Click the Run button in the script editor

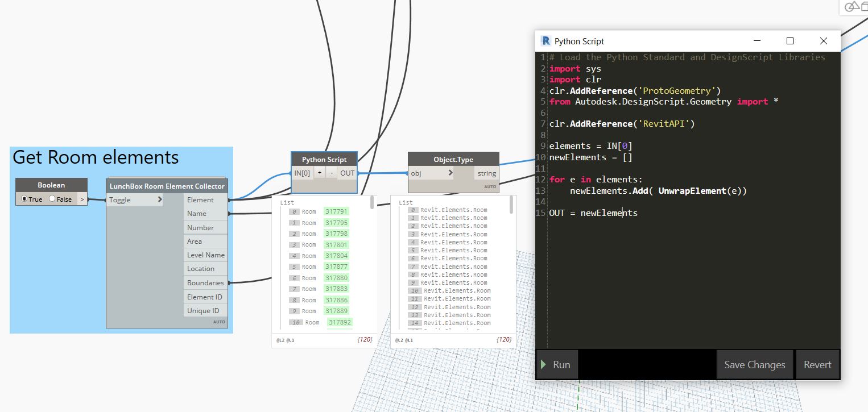click(x=557, y=365)
